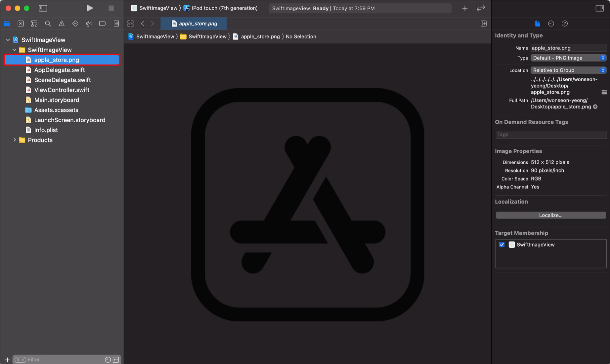Open the Source Control navigator
Screen dimensions: 610x364
tap(21, 23)
